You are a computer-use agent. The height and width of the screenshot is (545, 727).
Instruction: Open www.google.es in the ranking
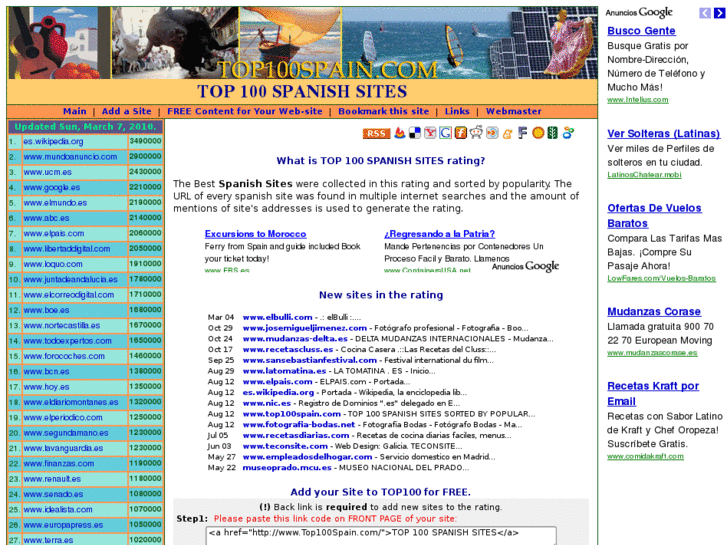tap(52, 187)
